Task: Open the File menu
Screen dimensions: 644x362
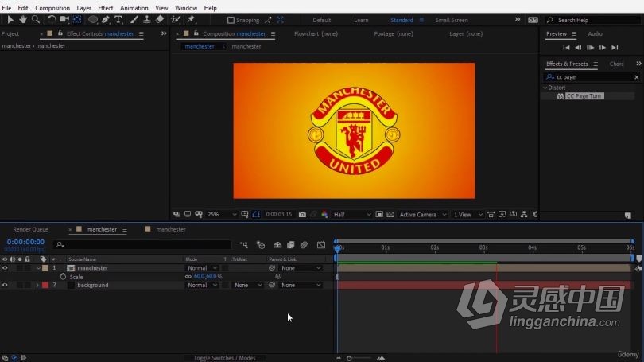Action: (x=6, y=8)
